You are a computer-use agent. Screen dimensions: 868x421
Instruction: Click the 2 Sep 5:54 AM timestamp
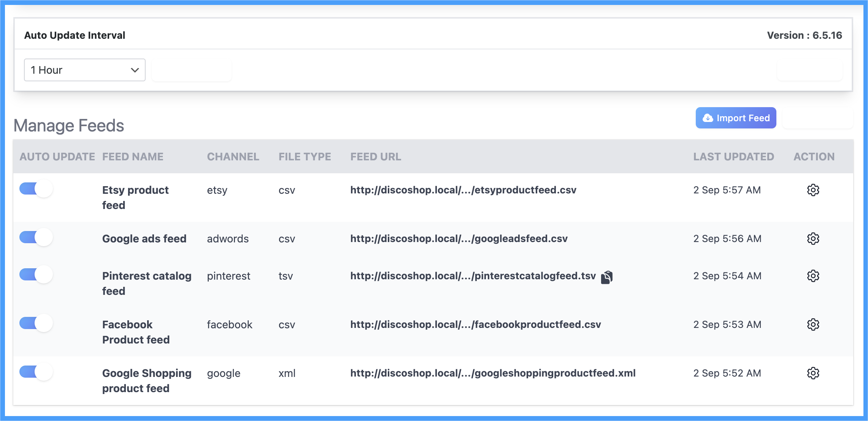(x=727, y=276)
